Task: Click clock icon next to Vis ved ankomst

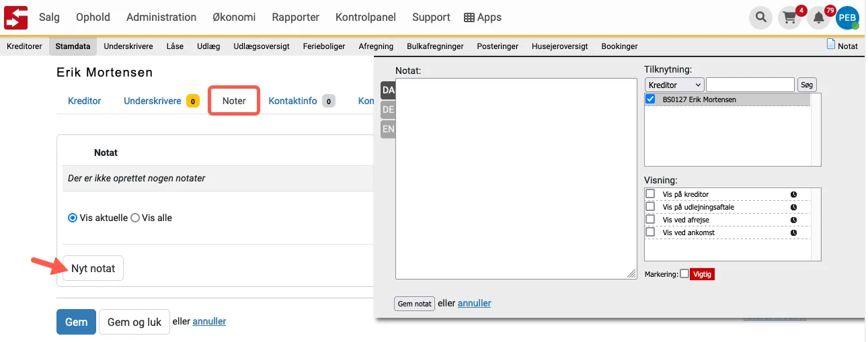Action: 793,232
